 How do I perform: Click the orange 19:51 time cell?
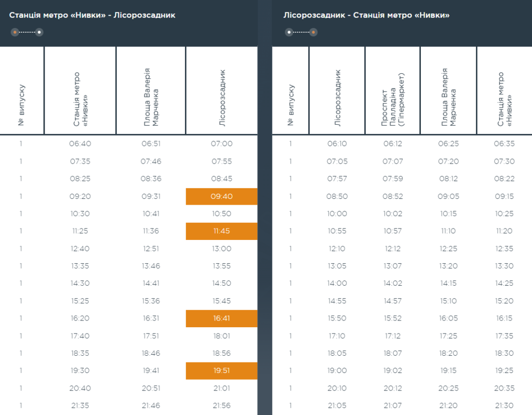tap(221, 370)
